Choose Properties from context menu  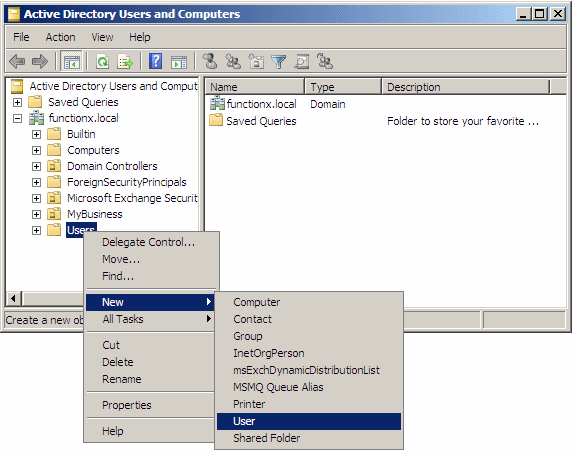[x=150, y=405]
